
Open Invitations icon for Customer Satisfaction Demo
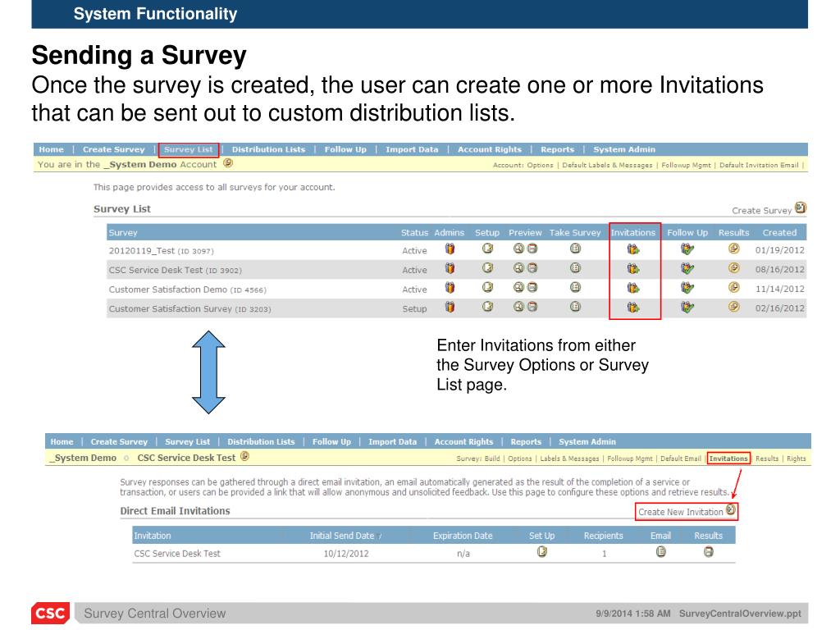coord(633,288)
